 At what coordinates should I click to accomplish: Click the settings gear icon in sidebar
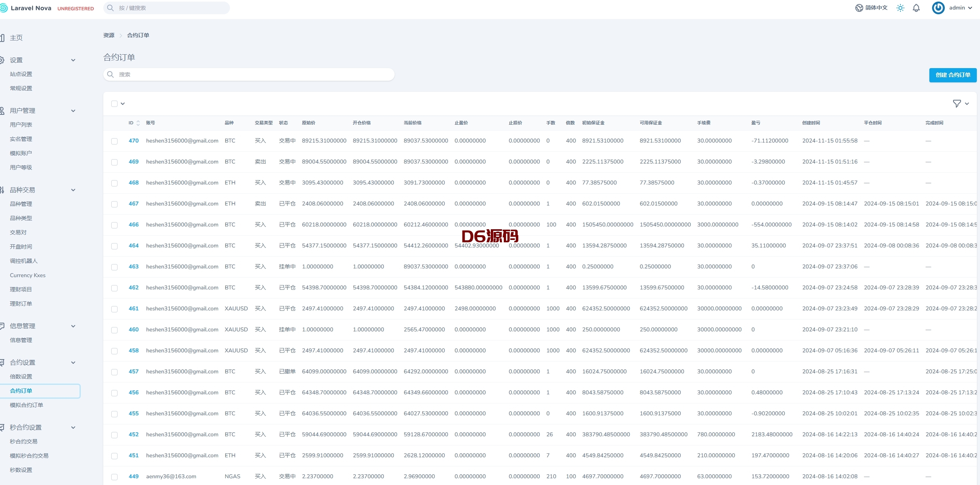coord(2,60)
